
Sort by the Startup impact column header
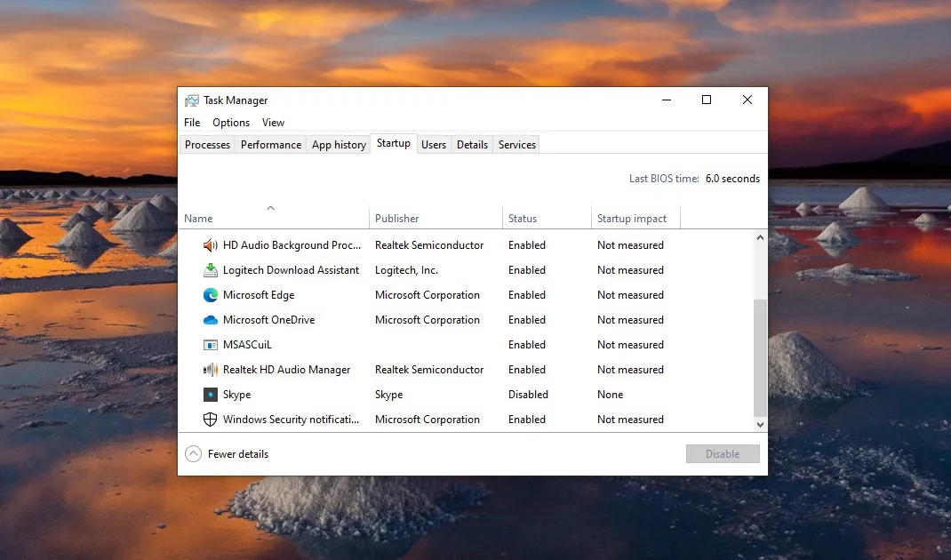(632, 219)
